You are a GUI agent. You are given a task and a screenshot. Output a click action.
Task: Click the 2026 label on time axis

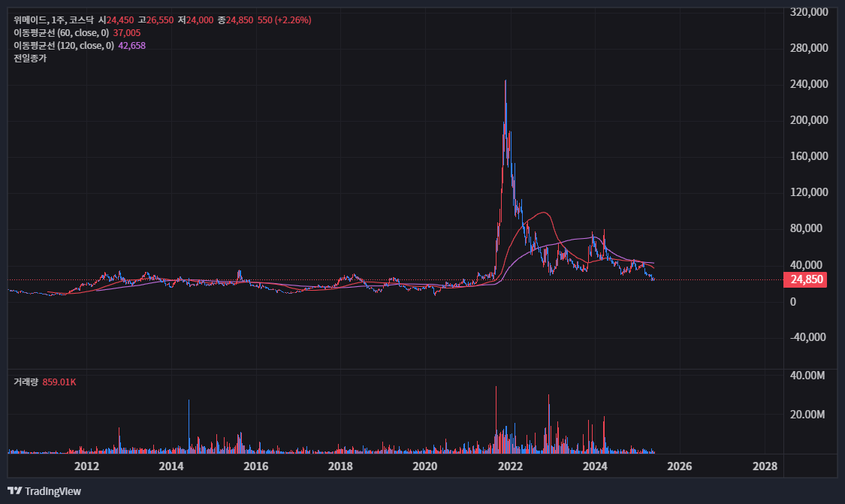click(x=680, y=466)
